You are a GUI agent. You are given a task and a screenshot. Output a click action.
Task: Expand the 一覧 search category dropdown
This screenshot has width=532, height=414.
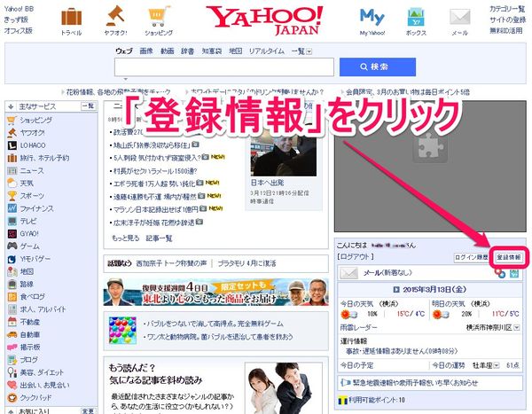pos(309,51)
